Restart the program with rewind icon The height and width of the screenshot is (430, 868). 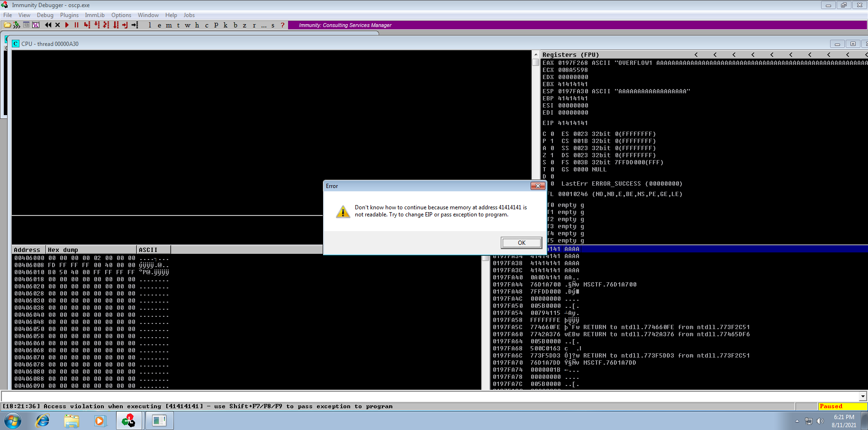click(x=48, y=25)
